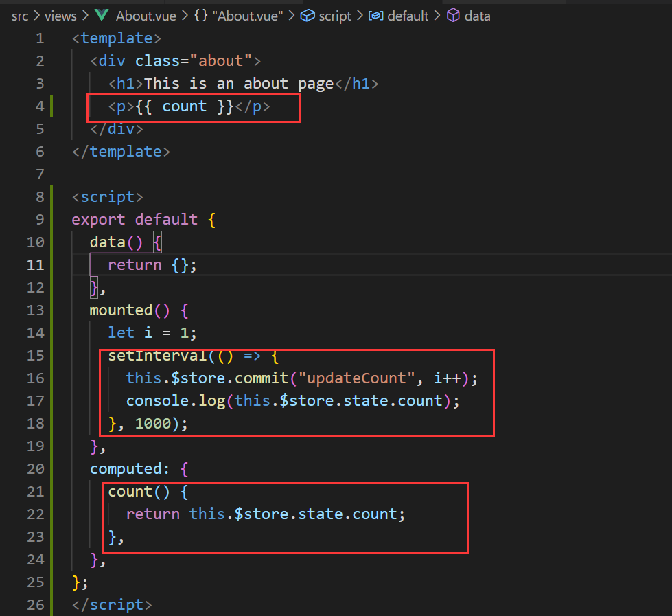Click the class value "about" string
672x616 pixels.
[220, 61]
